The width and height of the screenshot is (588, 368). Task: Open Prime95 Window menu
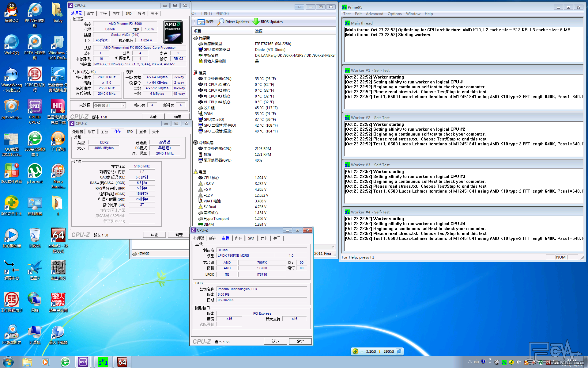(413, 14)
